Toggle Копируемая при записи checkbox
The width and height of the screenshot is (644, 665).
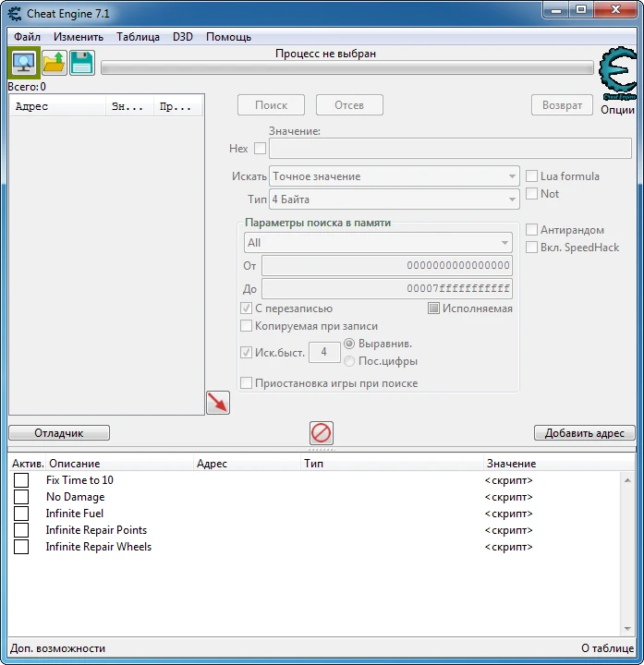[246, 326]
